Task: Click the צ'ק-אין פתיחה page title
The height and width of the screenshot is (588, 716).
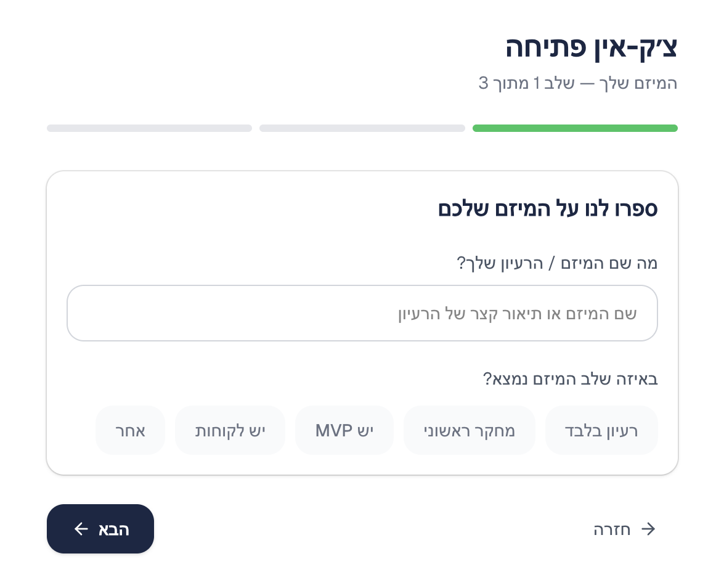Action: click(591, 46)
